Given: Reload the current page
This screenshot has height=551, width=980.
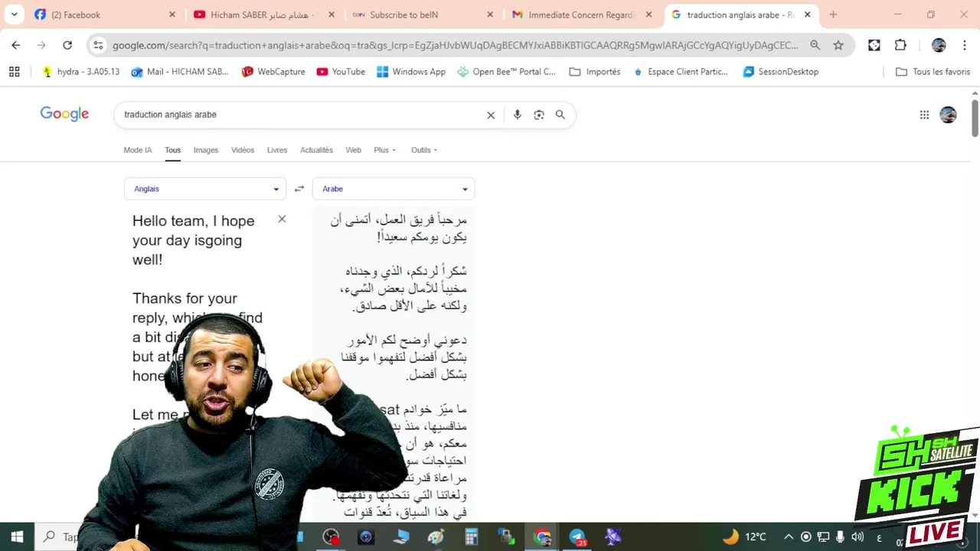Looking at the screenshot, I should tap(67, 45).
